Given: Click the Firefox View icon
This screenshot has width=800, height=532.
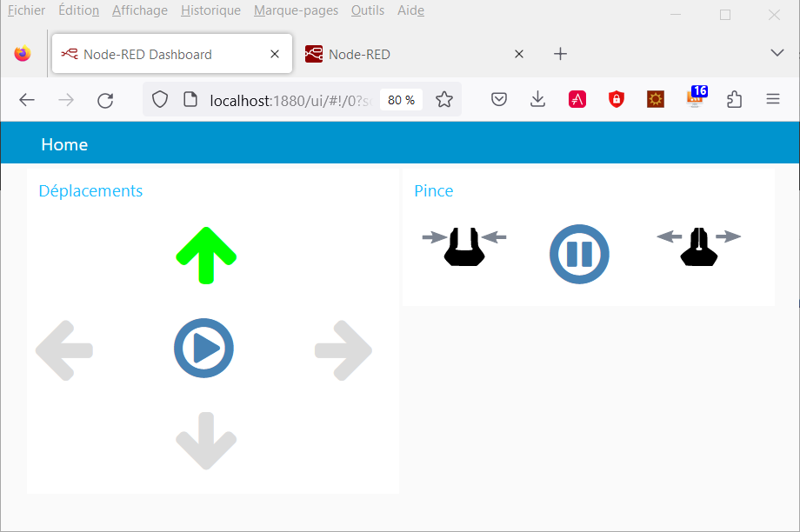Looking at the screenshot, I should 23,54.
